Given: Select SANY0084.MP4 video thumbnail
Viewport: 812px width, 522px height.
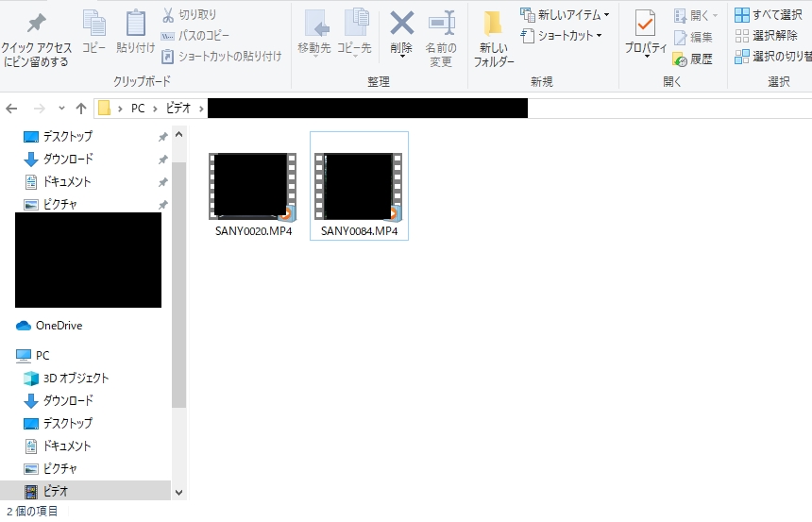Looking at the screenshot, I should click(359, 187).
